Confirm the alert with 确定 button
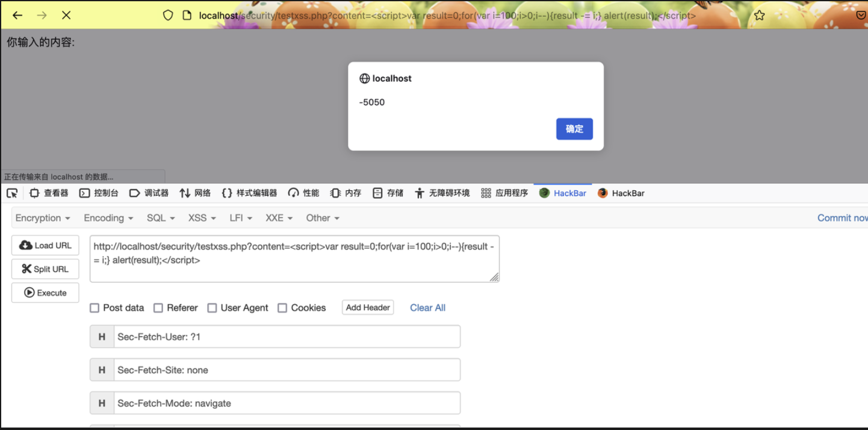The height and width of the screenshot is (430, 868). pyautogui.click(x=574, y=129)
